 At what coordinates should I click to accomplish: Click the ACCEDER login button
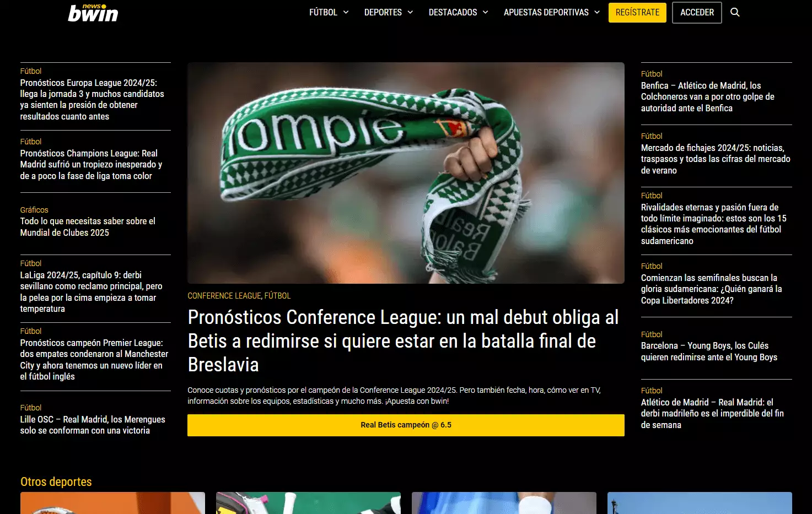pyautogui.click(x=697, y=13)
